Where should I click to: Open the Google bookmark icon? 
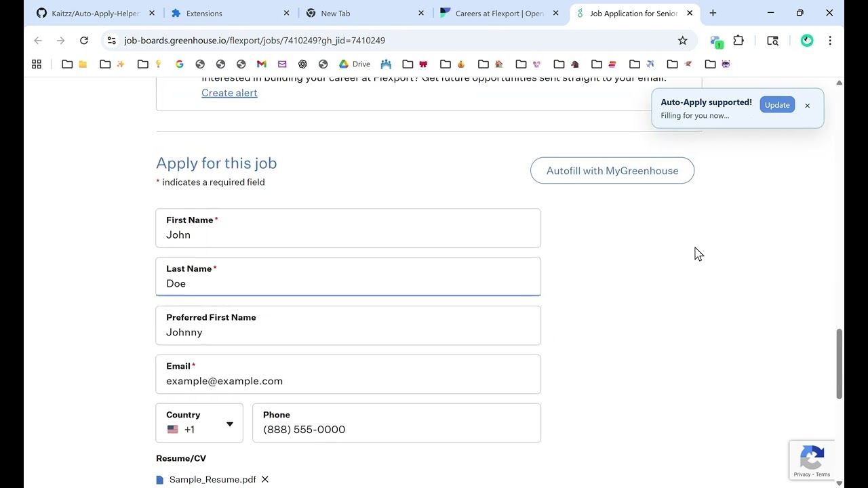pos(179,64)
